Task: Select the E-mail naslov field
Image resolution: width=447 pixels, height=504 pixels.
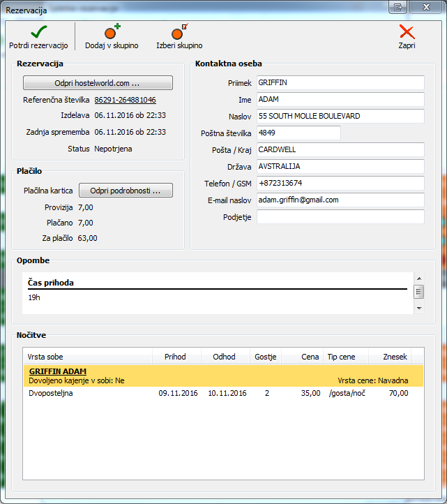Action: [x=340, y=200]
